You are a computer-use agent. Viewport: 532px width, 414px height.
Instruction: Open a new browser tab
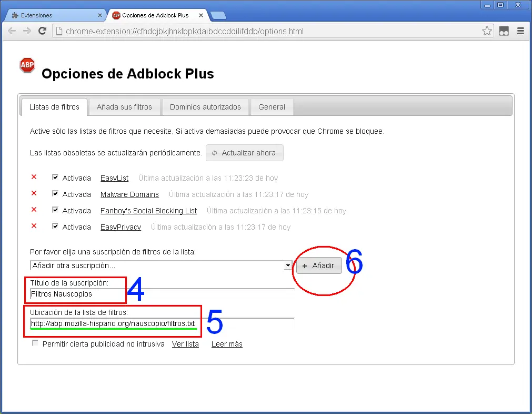pos(218,15)
